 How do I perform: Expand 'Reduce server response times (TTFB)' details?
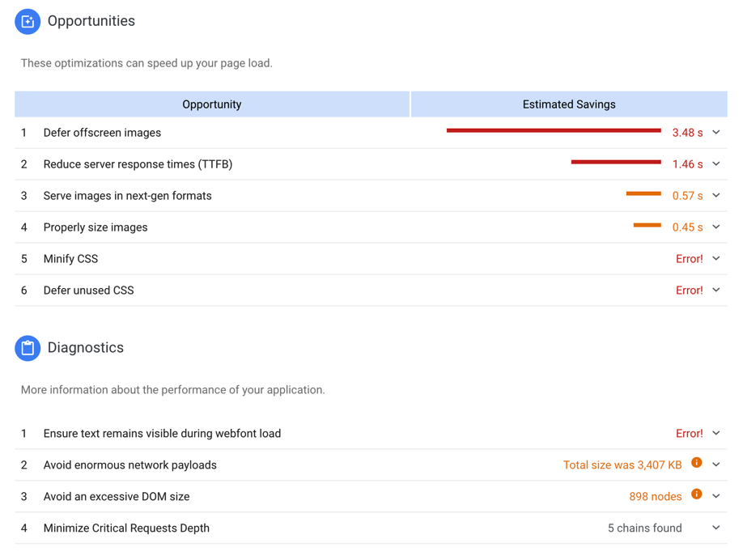click(x=715, y=163)
